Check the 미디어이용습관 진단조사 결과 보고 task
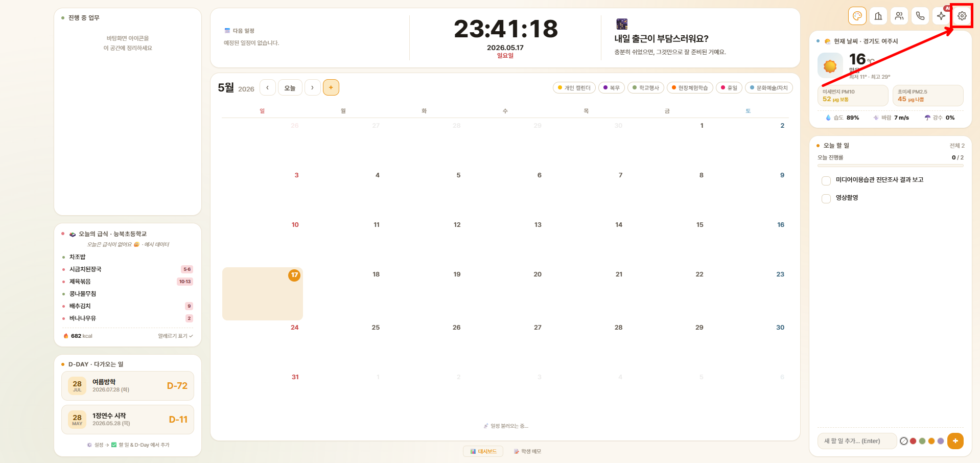 click(x=826, y=181)
